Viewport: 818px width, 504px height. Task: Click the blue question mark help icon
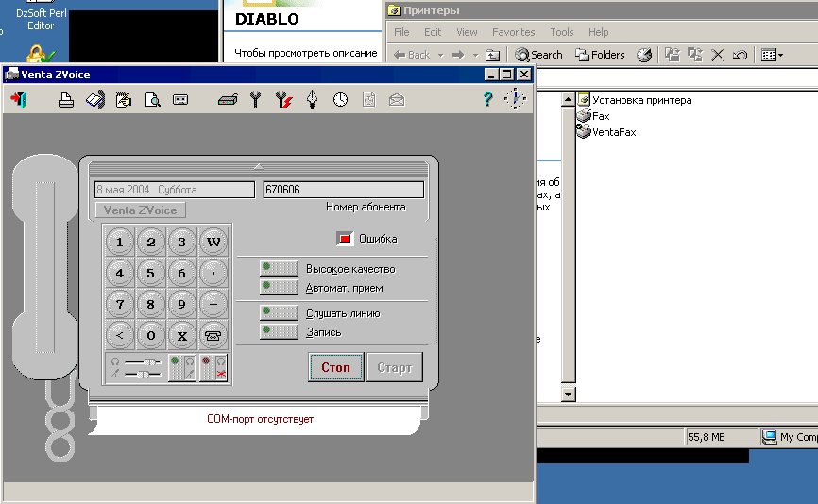coord(487,99)
